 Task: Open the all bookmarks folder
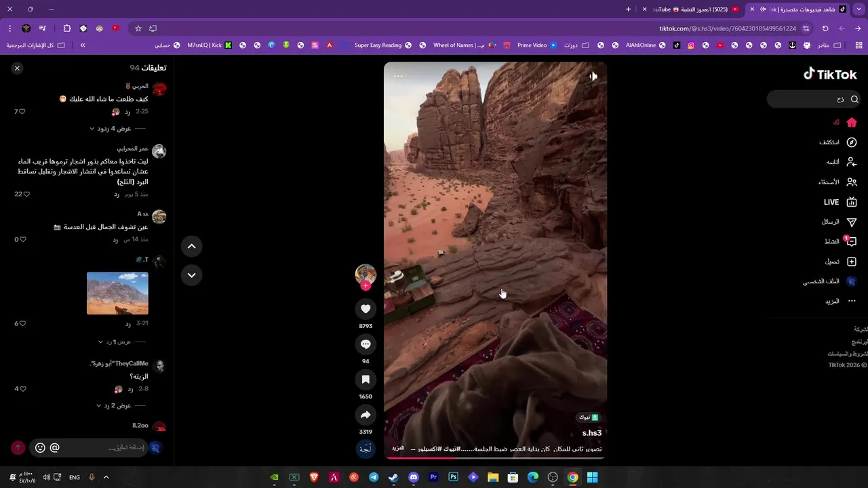point(36,45)
